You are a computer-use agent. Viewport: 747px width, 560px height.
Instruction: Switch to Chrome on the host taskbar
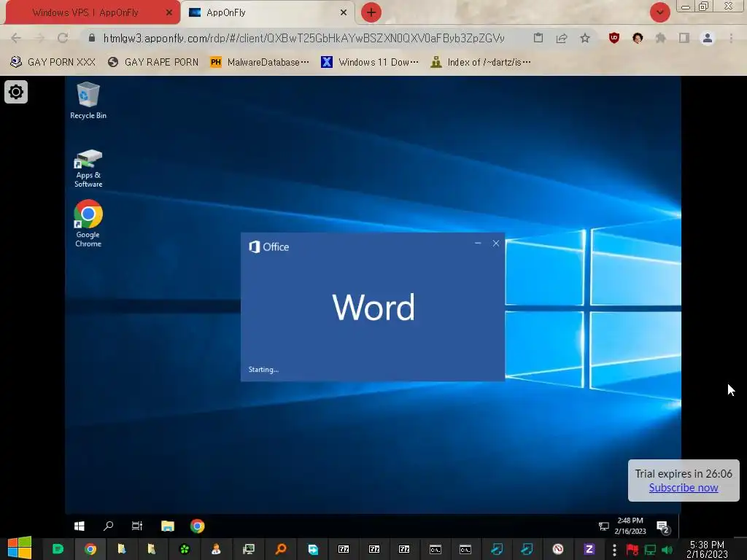(90, 549)
